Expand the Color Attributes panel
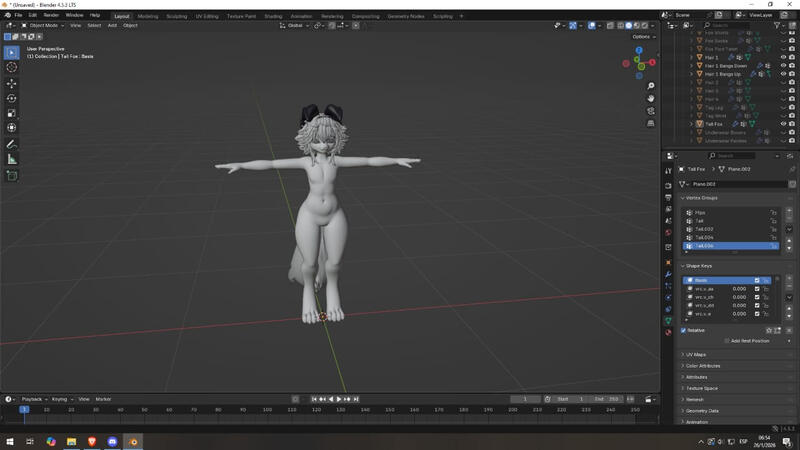The image size is (800, 450). [703, 366]
